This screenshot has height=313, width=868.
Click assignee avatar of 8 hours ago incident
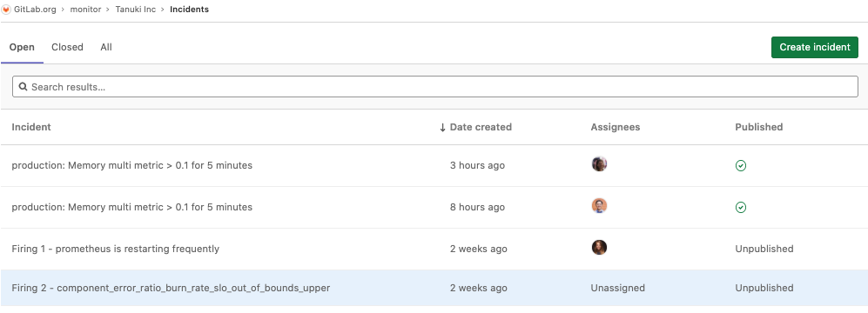tap(599, 206)
